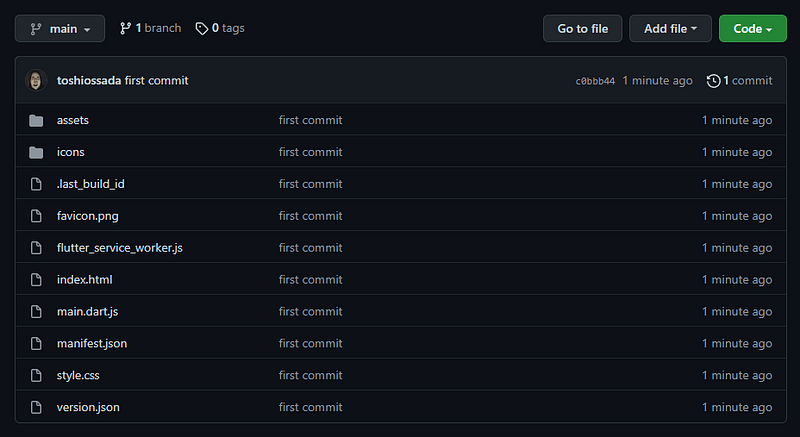Click the icons folder icon
The image size is (800, 437).
[x=36, y=152]
